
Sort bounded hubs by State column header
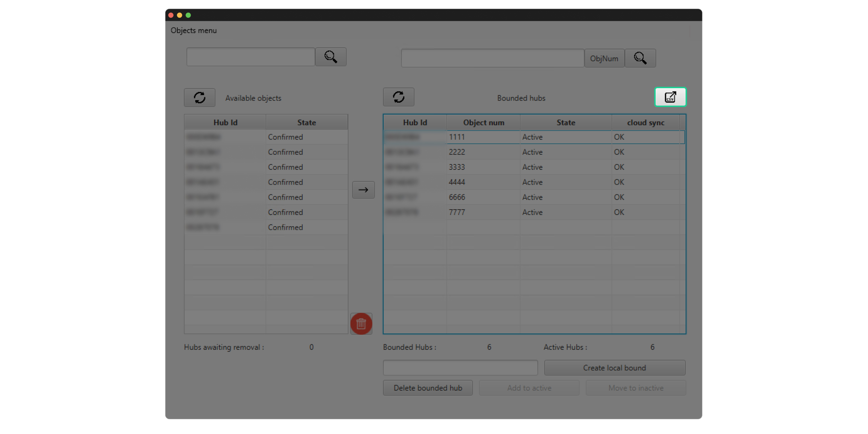click(566, 123)
